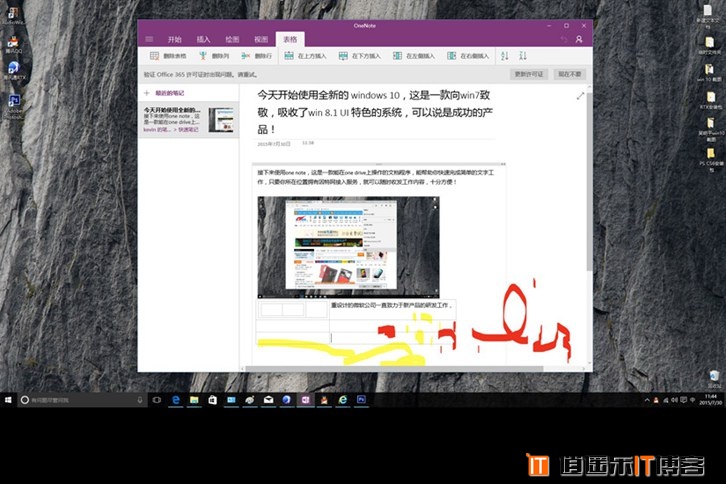The image size is (726, 484).
Task: Click the Cortana search box on taskbar
Action: coord(82,400)
